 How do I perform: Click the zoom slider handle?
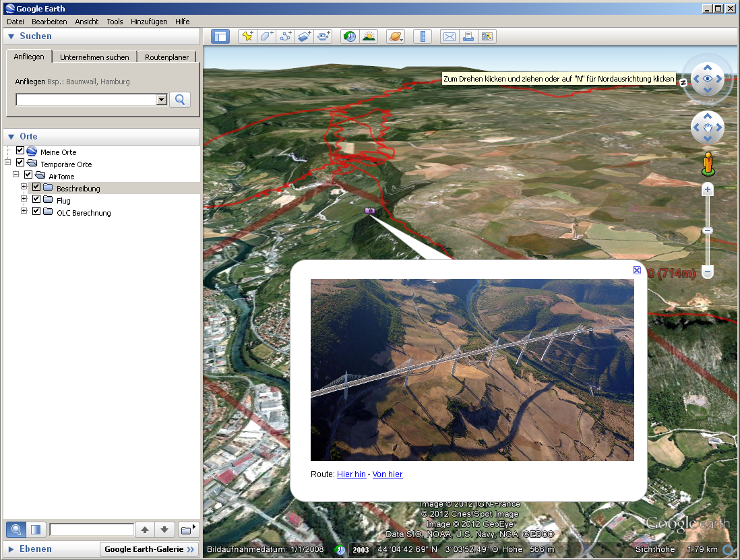(708, 230)
